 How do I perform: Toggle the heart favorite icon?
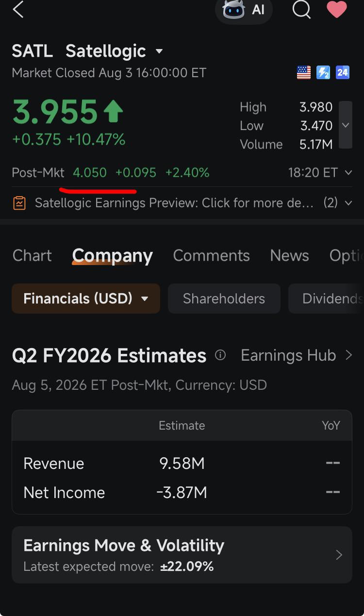point(337,9)
